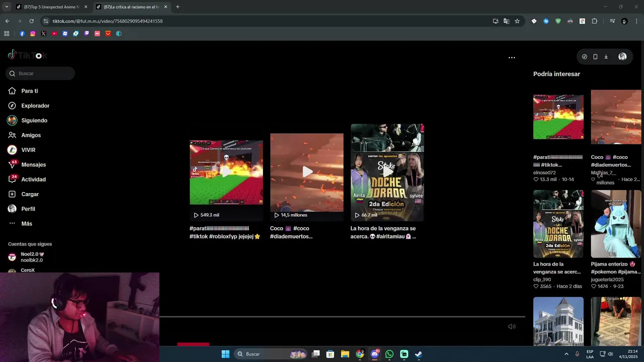Image resolution: width=644 pixels, height=362 pixels.
Task: Toggle the video mute speaker icon
Action: [x=512, y=327]
